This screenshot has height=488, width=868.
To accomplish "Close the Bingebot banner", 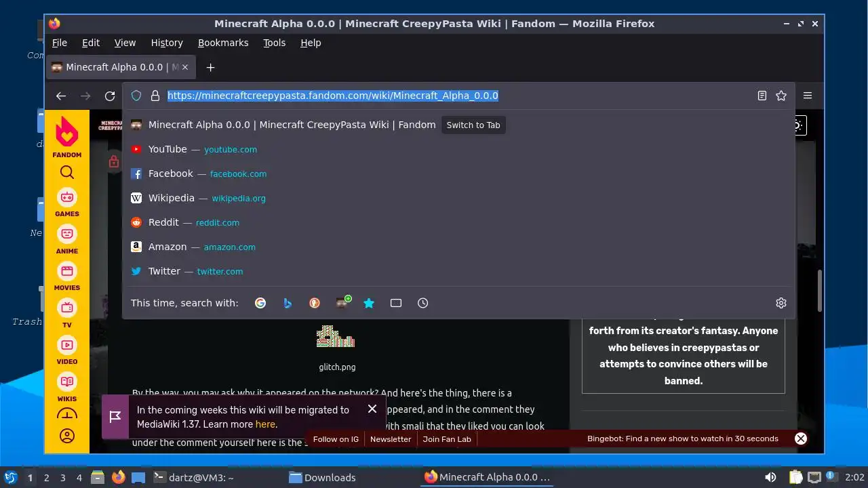I will pos(801,439).
